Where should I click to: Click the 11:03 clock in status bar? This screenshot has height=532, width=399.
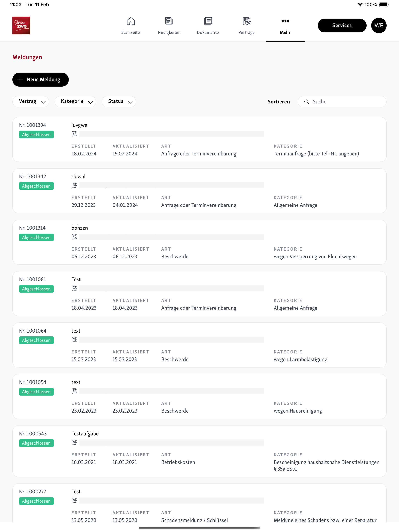16,5
